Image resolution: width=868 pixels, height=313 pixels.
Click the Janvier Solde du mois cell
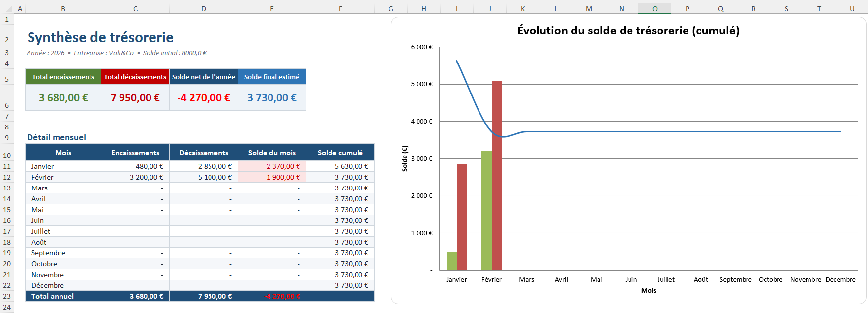pyautogui.click(x=272, y=166)
